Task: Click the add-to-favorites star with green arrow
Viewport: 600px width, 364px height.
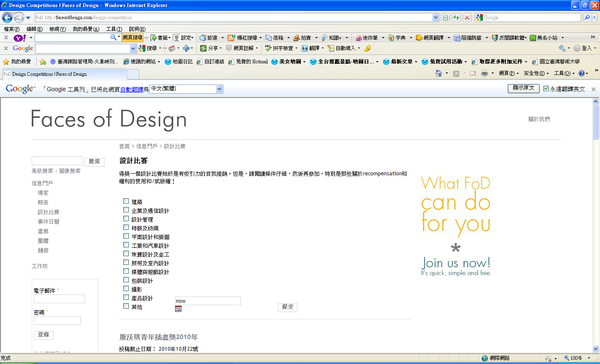Action: (x=43, y=62)
